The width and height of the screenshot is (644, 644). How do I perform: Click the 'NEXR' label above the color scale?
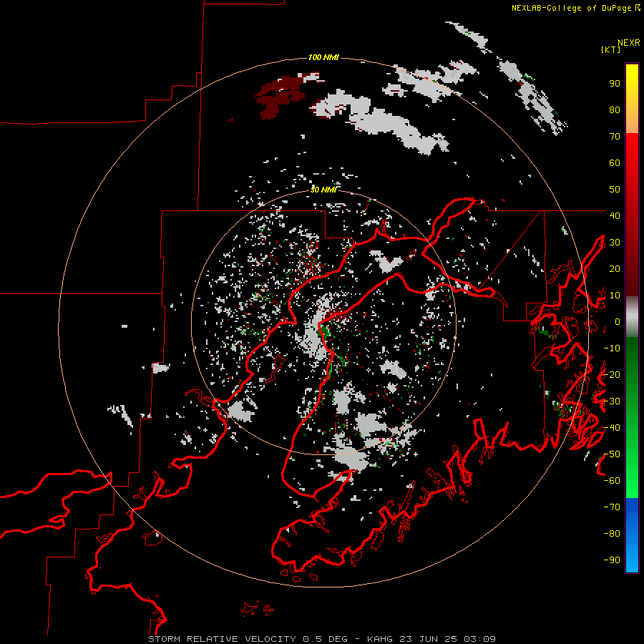point(629,43)
